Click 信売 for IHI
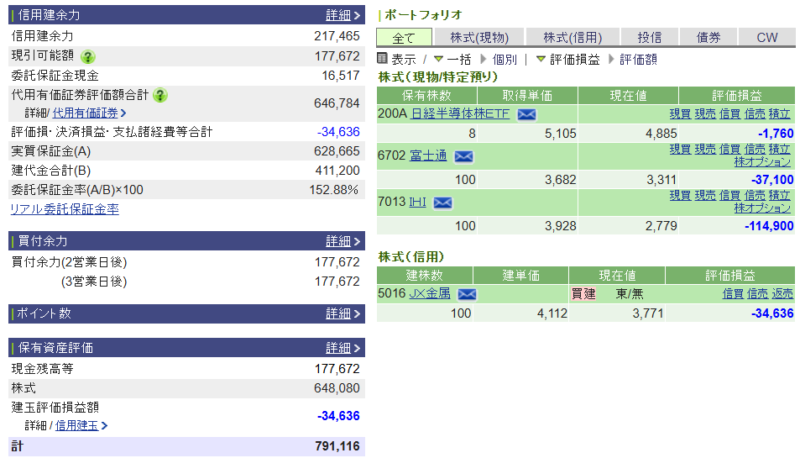800x458 pixels. point(755,195)
